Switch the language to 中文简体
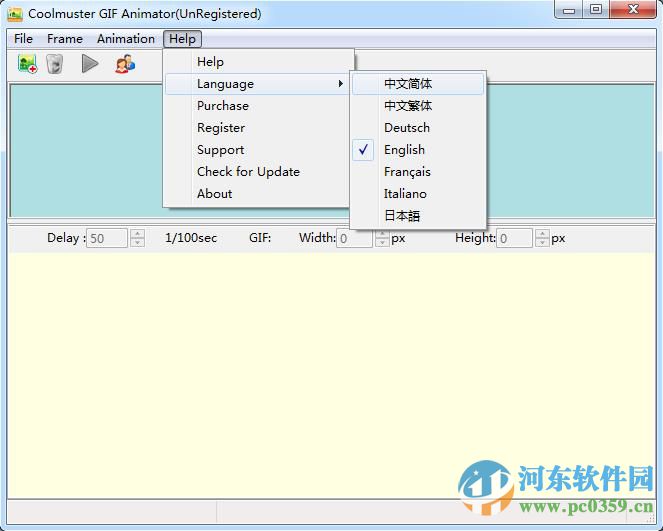 coord(418,84)
